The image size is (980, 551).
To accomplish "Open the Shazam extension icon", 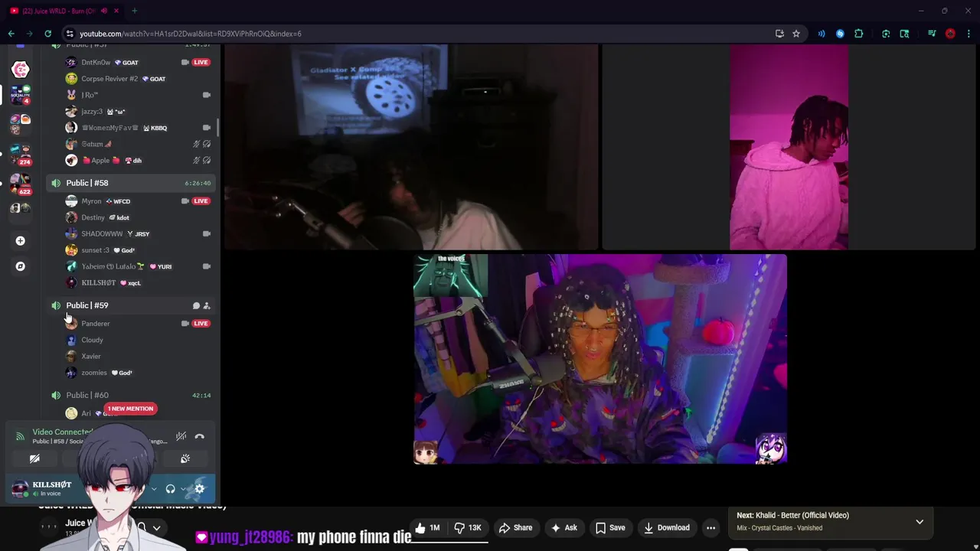I will 840,34.
